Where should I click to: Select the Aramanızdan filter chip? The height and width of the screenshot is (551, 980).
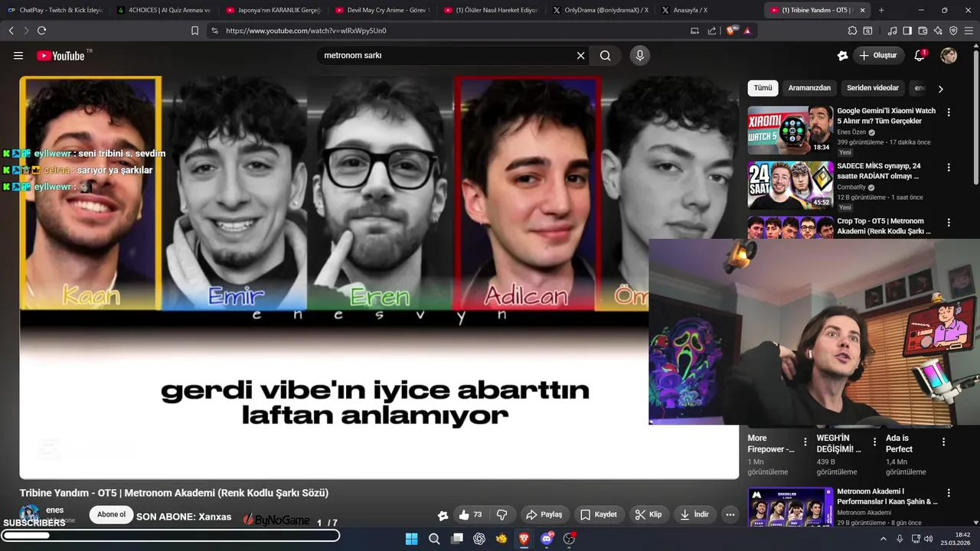pos(809,88)
